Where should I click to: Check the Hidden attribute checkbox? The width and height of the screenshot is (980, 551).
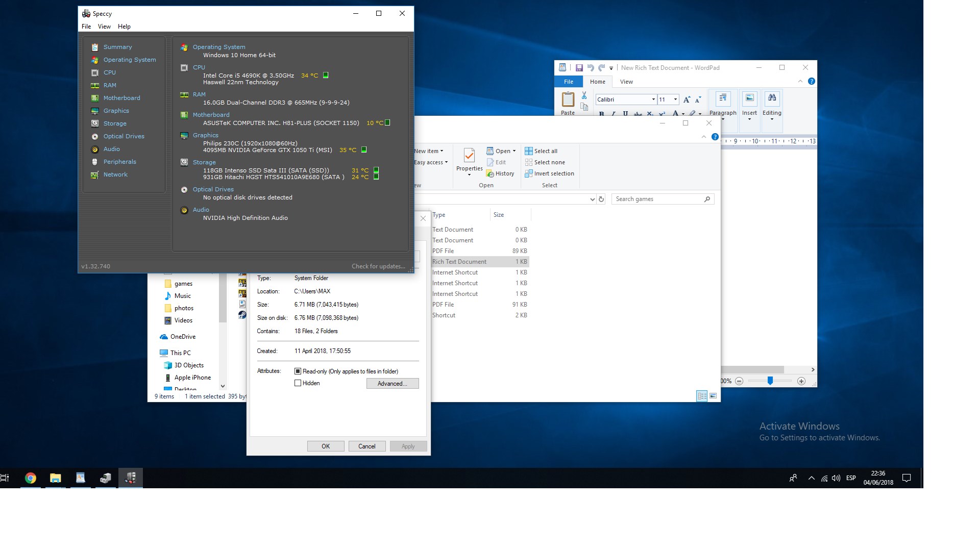point(298,383)
